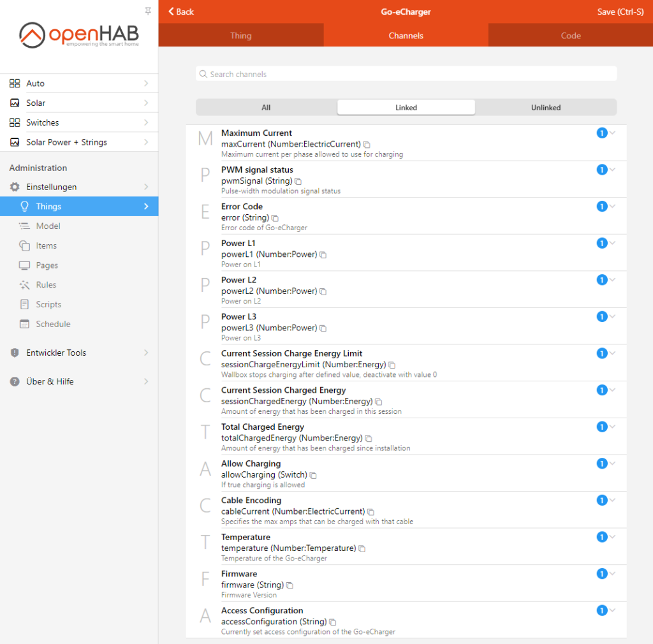Expand the Power L2 channel chevron
The image size is (653, 644).
click(x=613, y=279)
